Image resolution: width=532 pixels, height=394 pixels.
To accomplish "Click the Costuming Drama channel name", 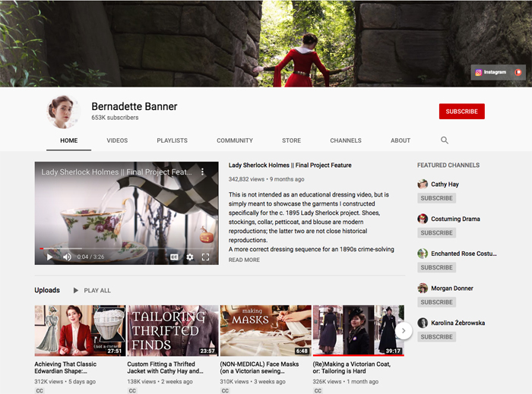I will (455, 219).
